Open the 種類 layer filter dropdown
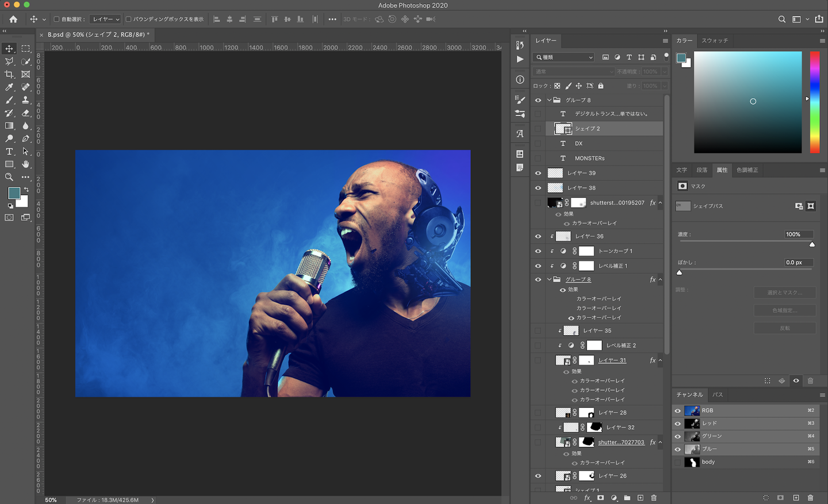The height and width of the screenshot is (504, 828). click(564, 57)
